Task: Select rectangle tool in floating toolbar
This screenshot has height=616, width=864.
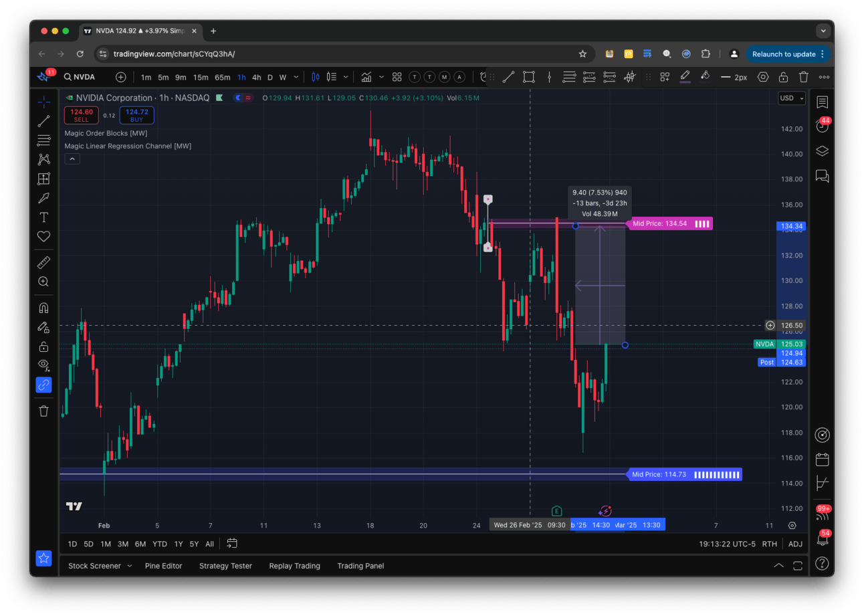Action: 528,78
